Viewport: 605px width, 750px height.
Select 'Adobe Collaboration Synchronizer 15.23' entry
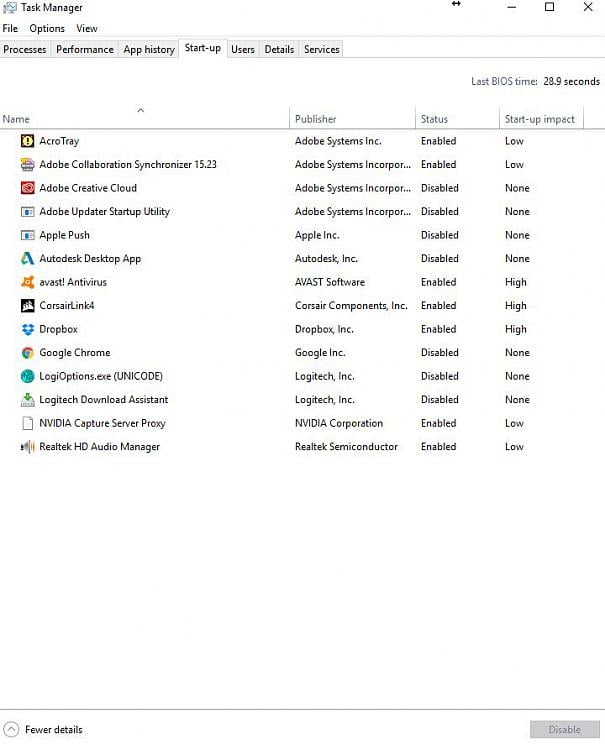coord(128,165)
